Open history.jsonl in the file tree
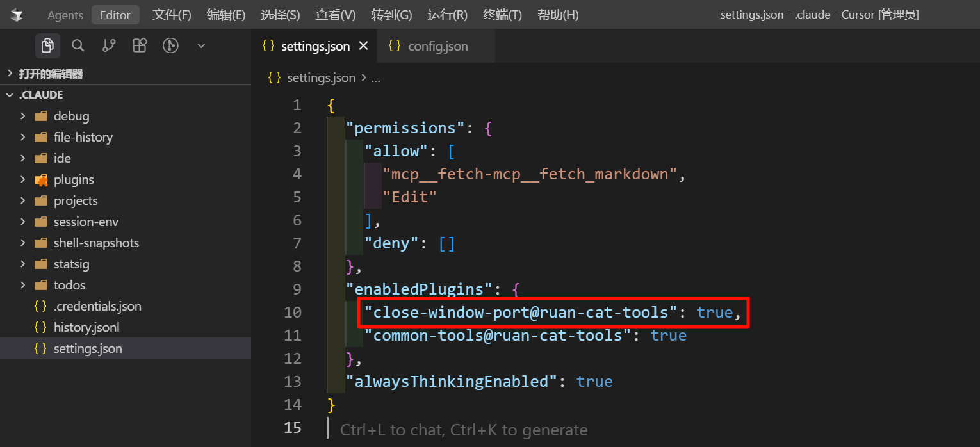Screen dimensions: 980x447 pyautogui.click(x=86, y=327)
